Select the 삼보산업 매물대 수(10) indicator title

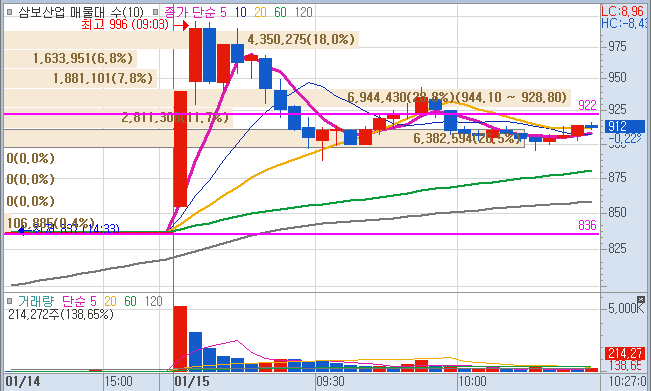click(x=81, y=12)
